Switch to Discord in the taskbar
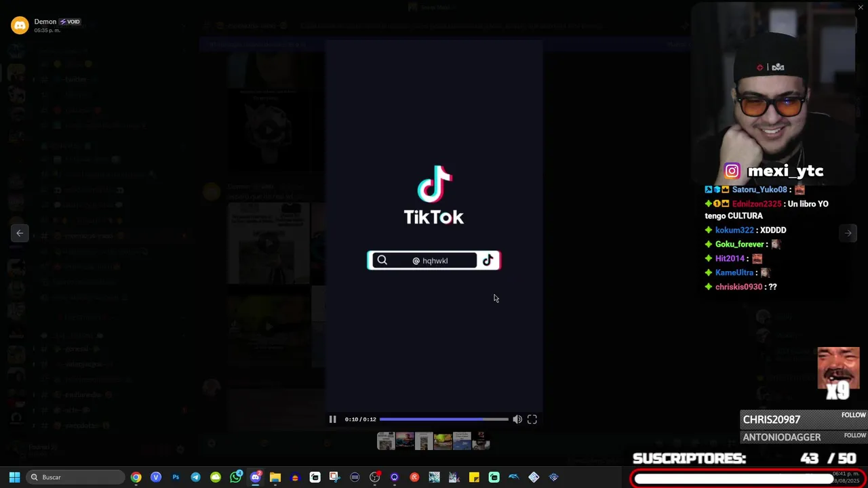 pos(256,477)
